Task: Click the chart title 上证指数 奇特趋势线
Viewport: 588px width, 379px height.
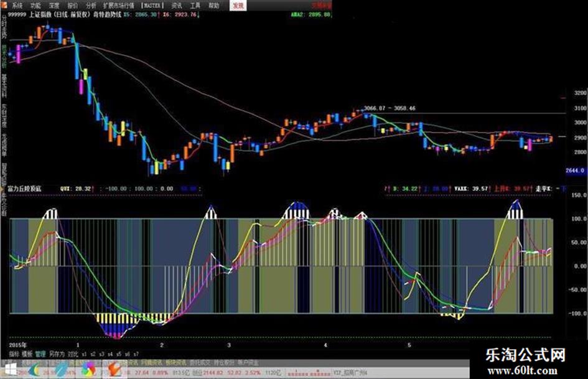Action: (75, 15)
